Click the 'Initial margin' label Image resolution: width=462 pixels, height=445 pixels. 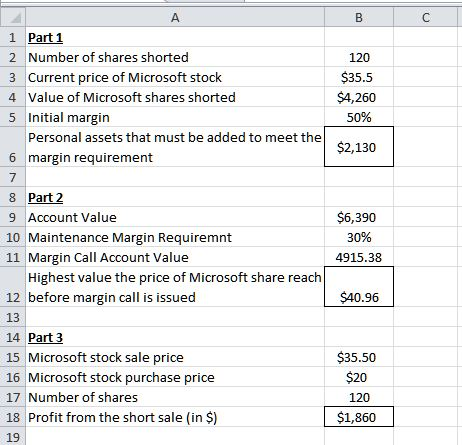pos(69,118)
